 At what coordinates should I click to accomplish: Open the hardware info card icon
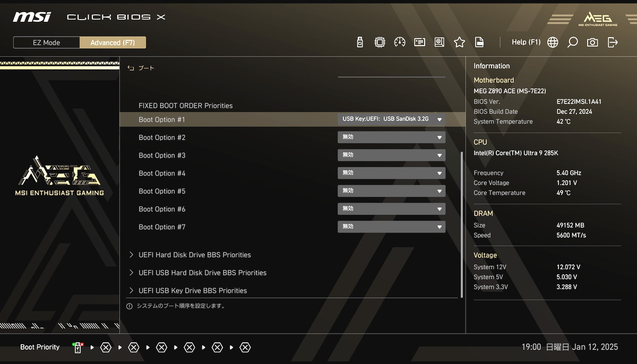(420, 42)
